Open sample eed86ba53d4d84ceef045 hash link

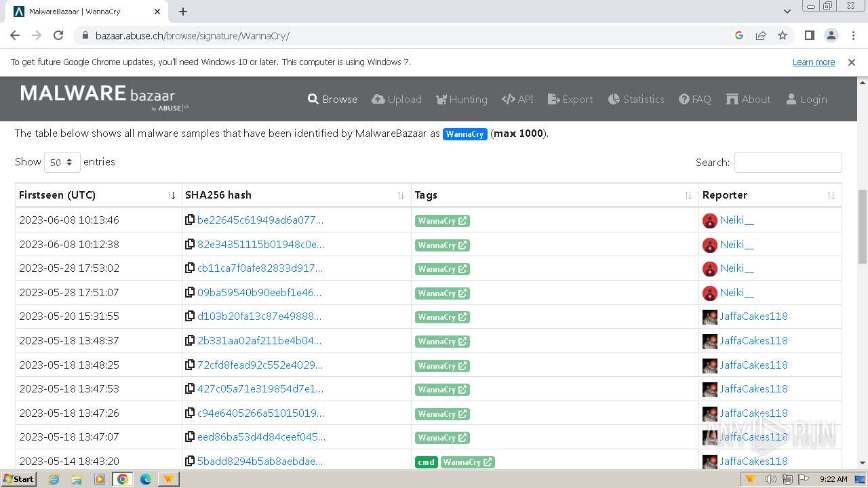click(261, 436)
